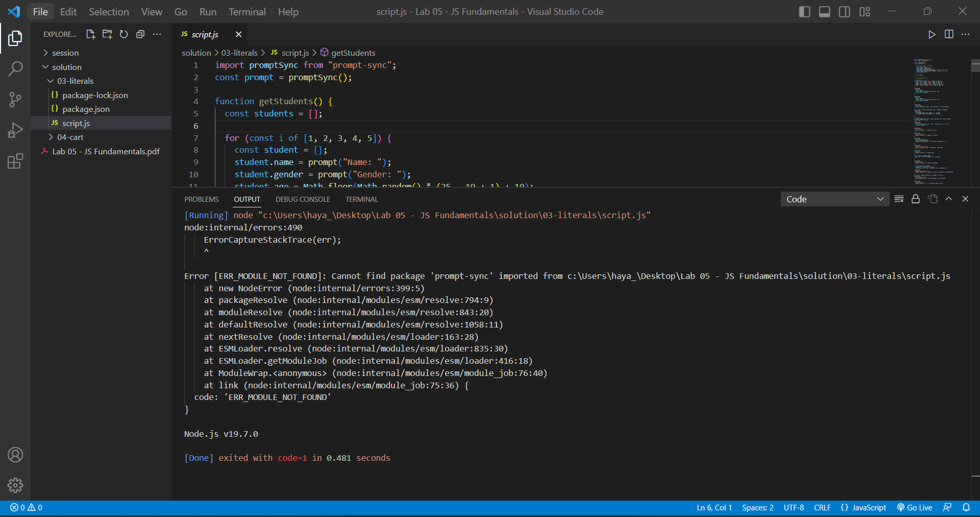The image size is (980, 517).
Task: Split the editor to the right
Action: coord(949,34)
